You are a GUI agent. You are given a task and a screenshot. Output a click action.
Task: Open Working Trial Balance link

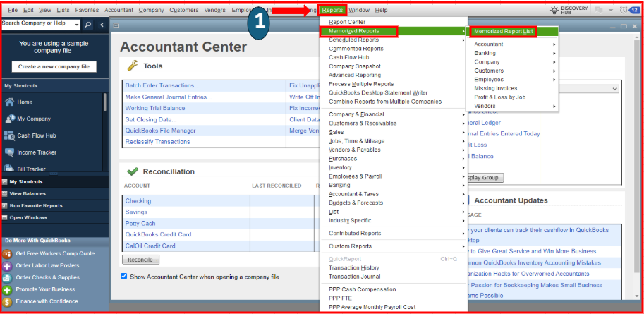(155, 108)
